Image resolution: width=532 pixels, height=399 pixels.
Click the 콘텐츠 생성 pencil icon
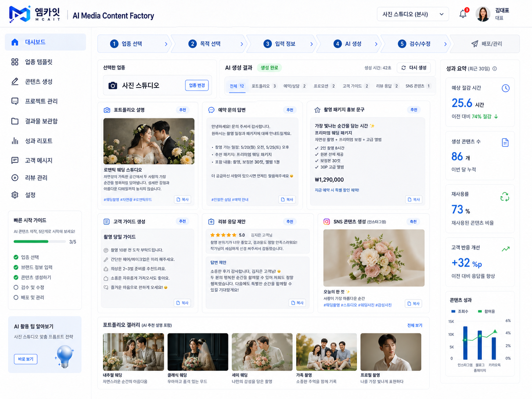tap(15, 81)
